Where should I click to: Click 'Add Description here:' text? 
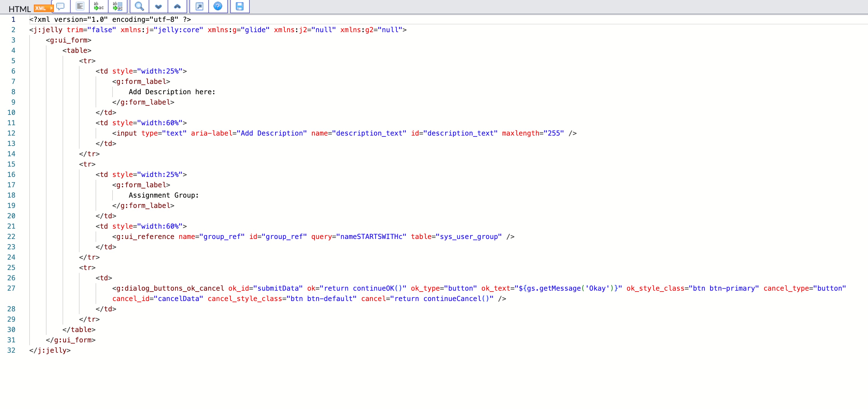(172, 92)
